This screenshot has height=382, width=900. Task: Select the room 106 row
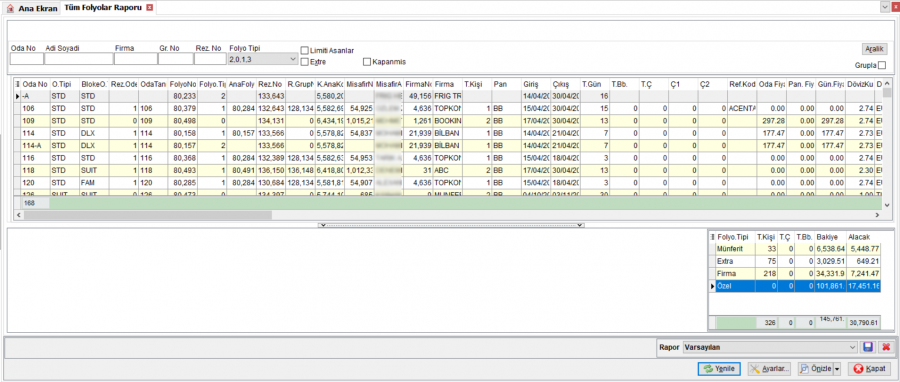[448, 107]
